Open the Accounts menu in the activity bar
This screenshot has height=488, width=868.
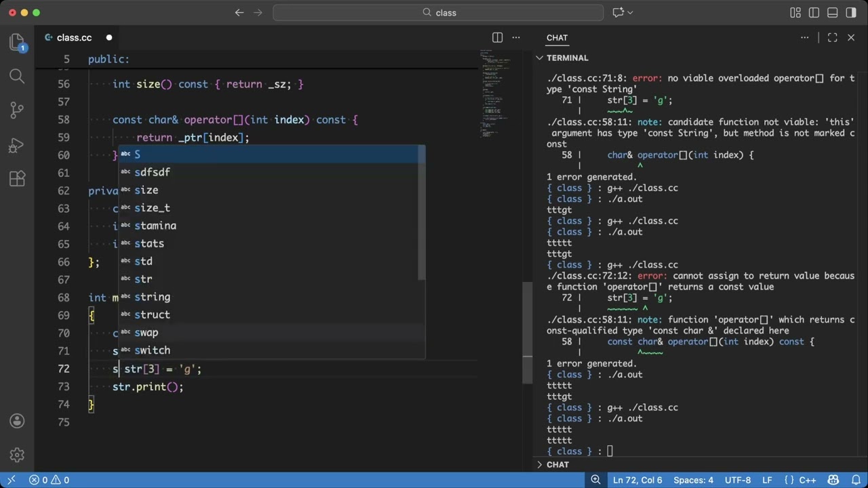pos(17,421)
